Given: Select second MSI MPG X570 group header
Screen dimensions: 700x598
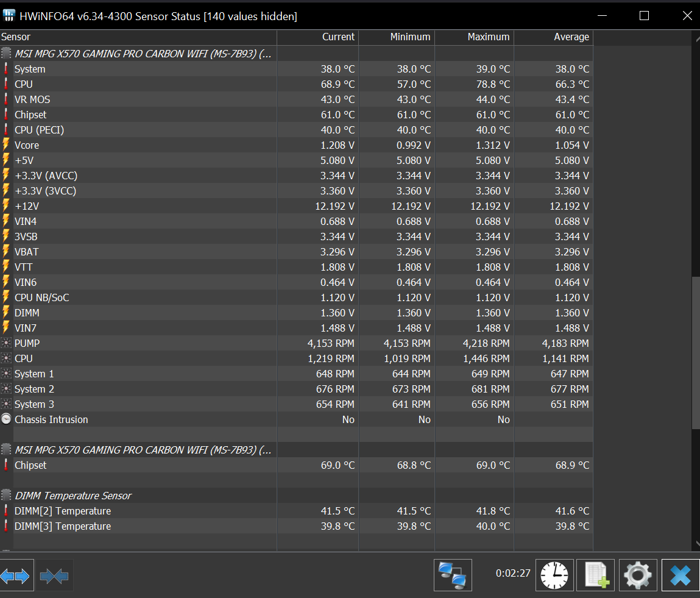Looking at the screenshot, I should pyautogui.click(x=143, y=450).
